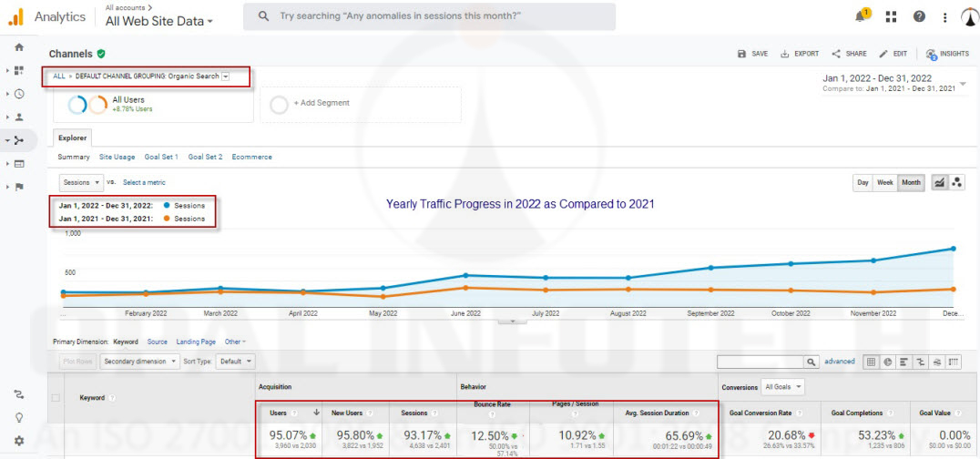980x459 pixels.
Task: Click Select a metric link
Action: coord(145,183)
